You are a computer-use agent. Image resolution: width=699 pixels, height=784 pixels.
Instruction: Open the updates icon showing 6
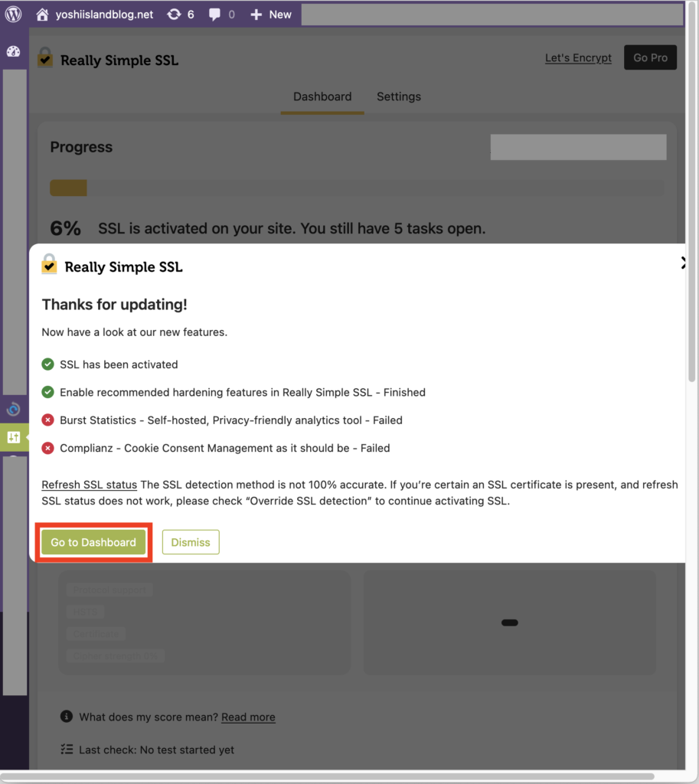pos(181,15)
